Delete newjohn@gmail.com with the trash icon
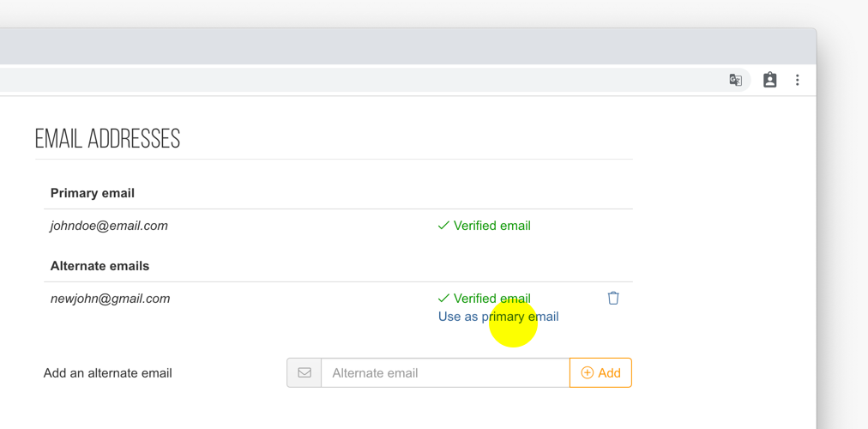The width and height of the screenshot is (868, 429). point(613,298)
